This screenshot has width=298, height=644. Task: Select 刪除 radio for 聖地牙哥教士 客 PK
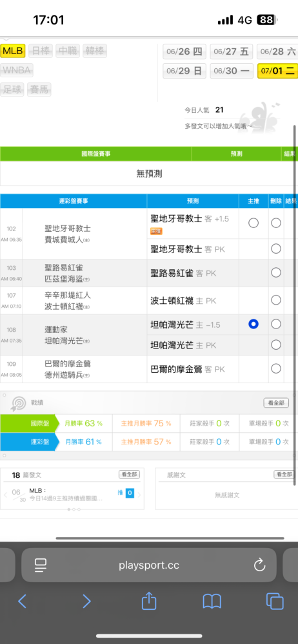(x=276, y=249)
